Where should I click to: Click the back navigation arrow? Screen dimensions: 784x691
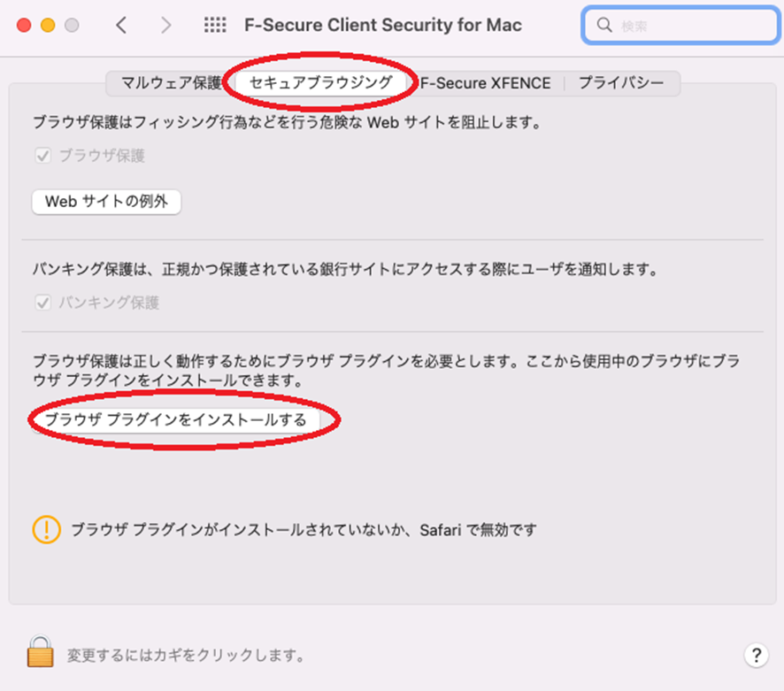pos(121,25)
